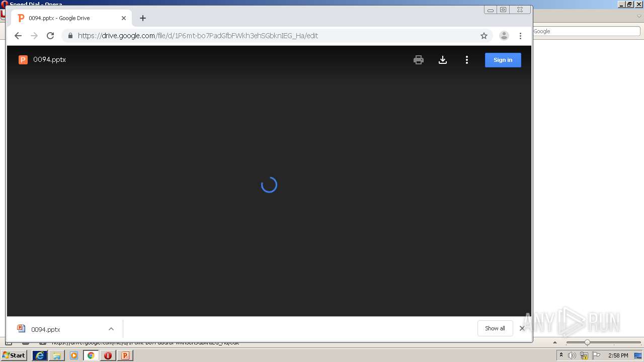Open the Opera zoom dropdown arrow
Viewport: 644px width, 362px height.
pyautogui.click(x=555, y=342)
